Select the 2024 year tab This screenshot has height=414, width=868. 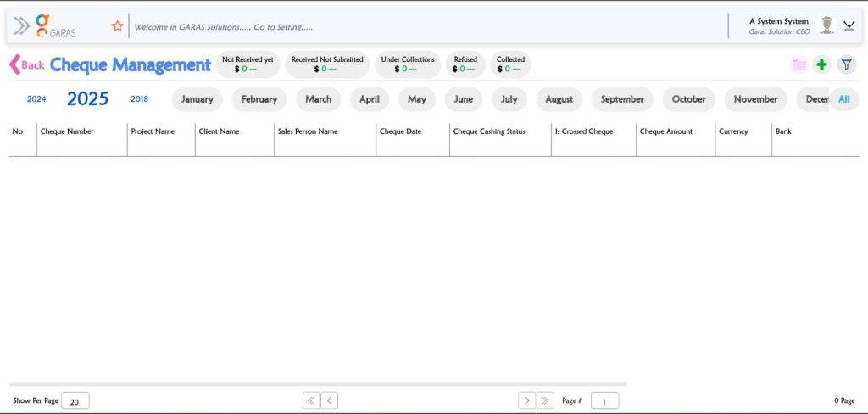pos(36,99)
